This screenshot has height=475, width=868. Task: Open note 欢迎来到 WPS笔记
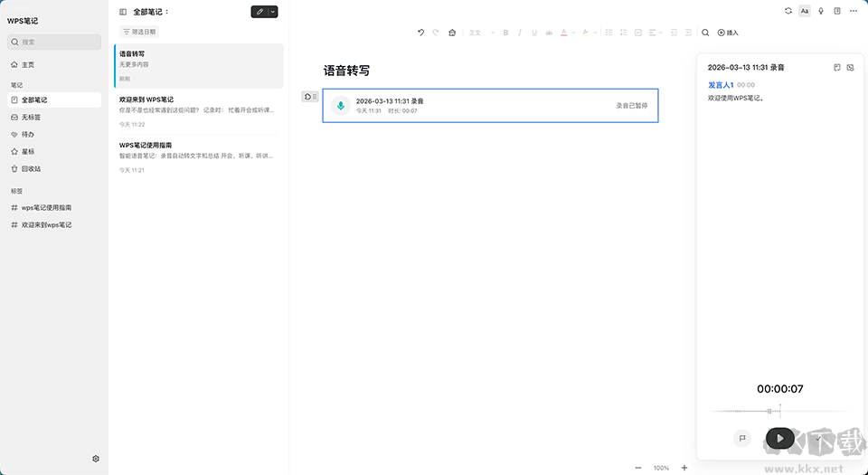199,112
